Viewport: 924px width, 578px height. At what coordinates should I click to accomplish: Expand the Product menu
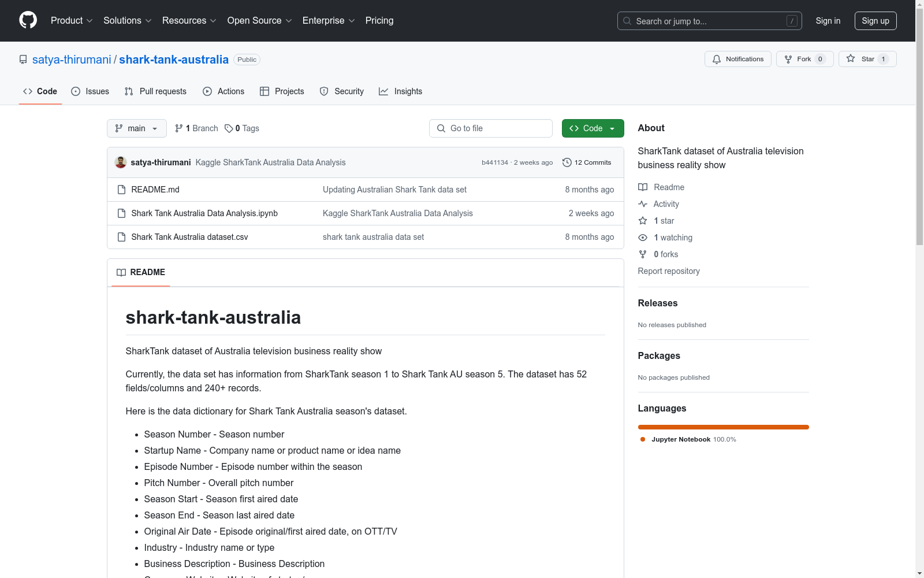[72, 20]
